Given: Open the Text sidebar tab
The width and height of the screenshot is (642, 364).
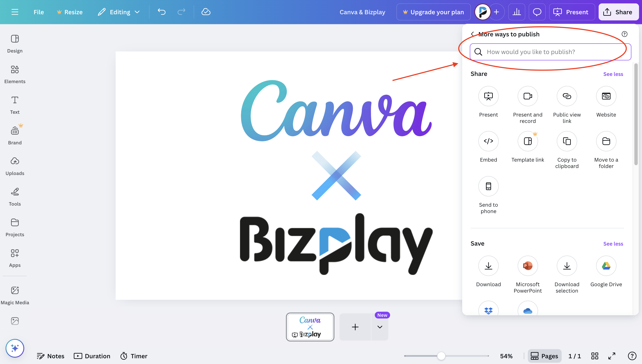Looking at the screenshot, I should coord(15,105).
